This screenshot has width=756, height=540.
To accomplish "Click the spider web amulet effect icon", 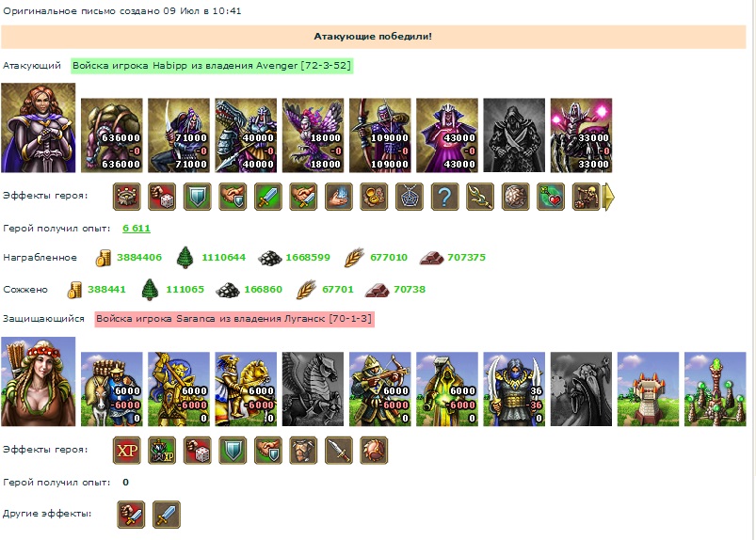I will coord(410,197).
